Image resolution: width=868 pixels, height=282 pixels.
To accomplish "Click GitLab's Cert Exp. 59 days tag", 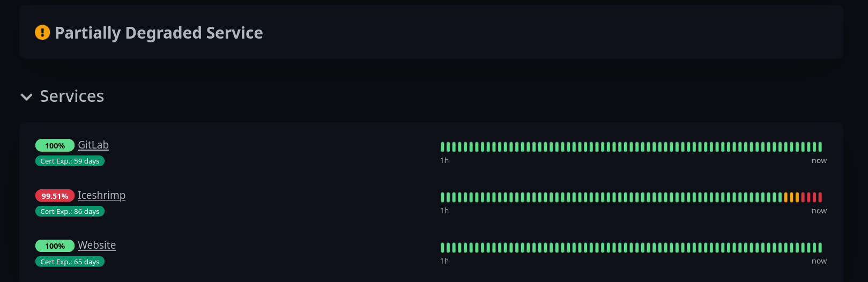I will point(70,161).
